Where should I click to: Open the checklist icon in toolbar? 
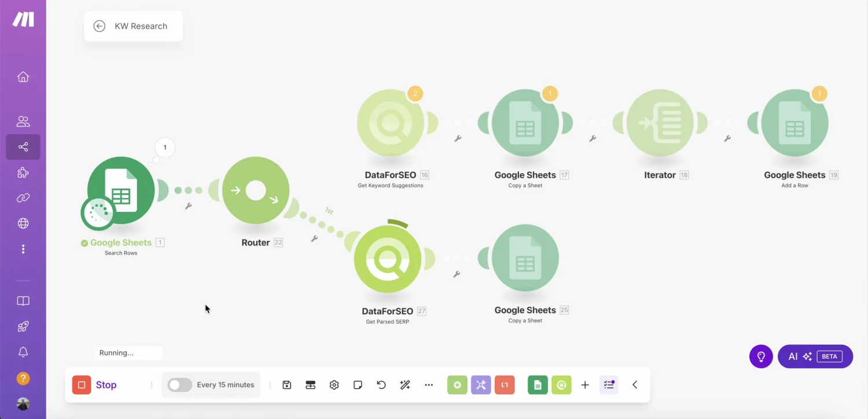(609, 385)
